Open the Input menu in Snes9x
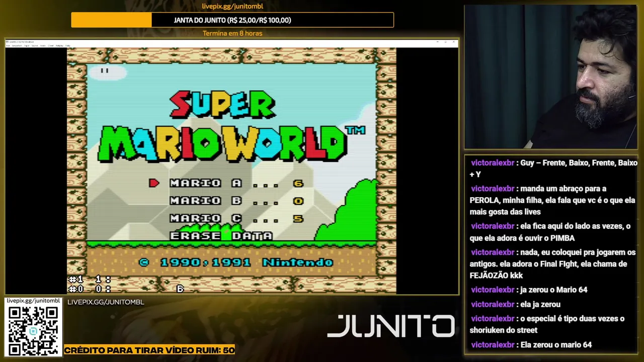 27,46
